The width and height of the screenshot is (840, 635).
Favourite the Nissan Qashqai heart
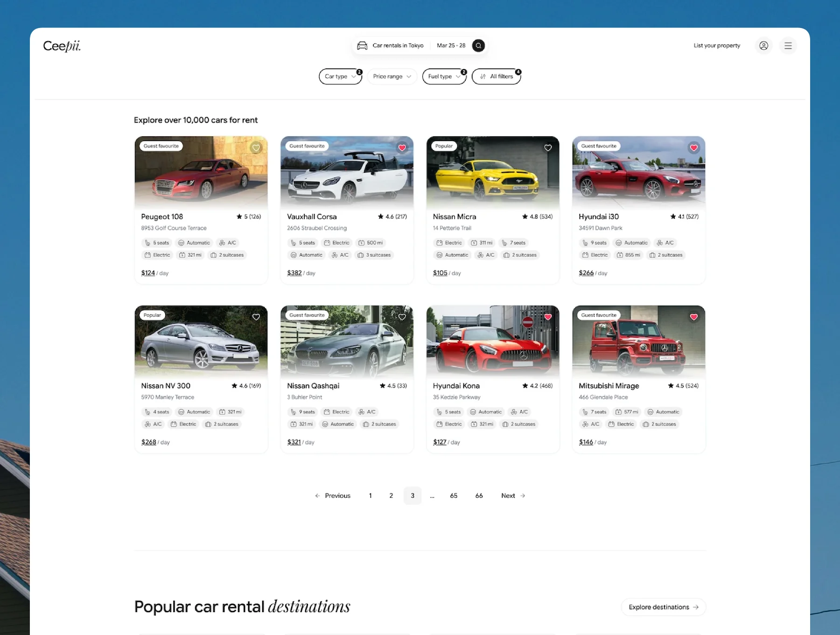(x=402, y=317)
